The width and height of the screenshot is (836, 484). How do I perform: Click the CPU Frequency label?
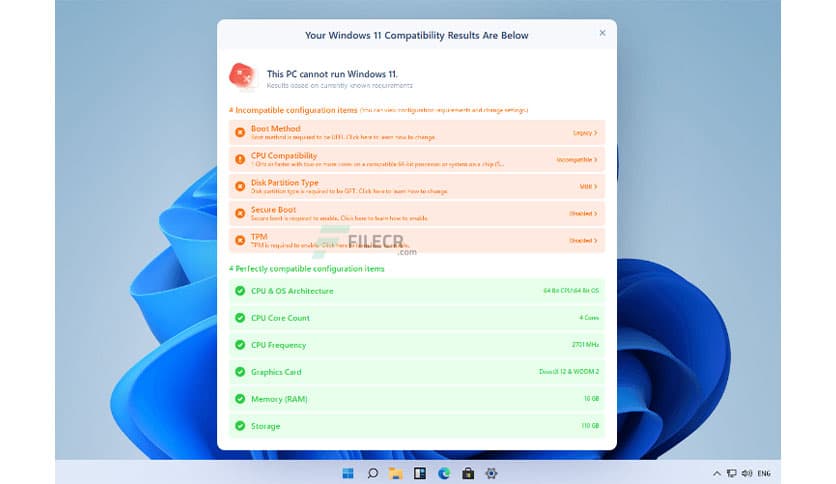pyautogui.click(x=278, y=345)
